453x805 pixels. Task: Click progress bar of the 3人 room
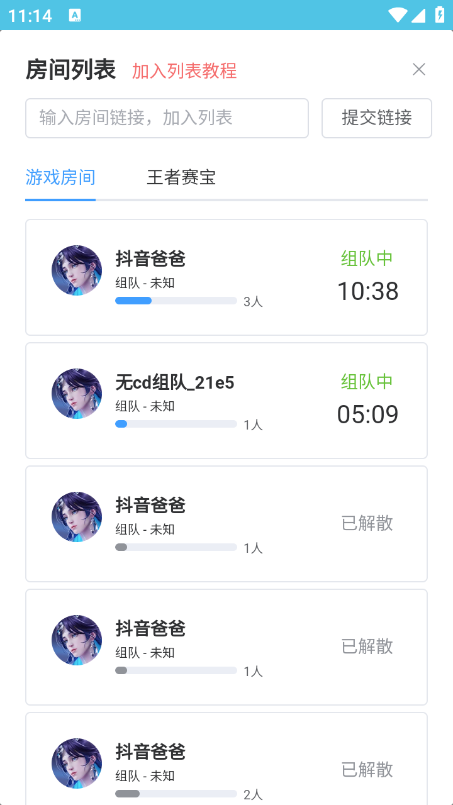click(x=176, y=301)
